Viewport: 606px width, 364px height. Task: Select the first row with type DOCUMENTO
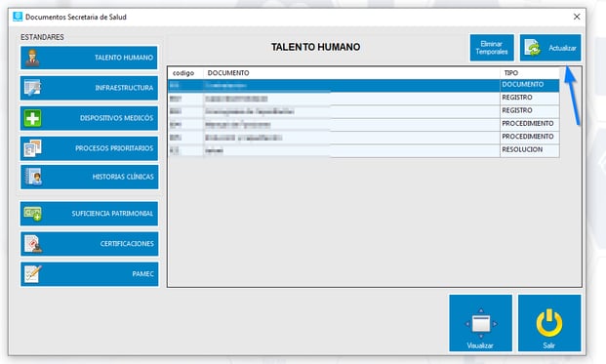[364, 85]
